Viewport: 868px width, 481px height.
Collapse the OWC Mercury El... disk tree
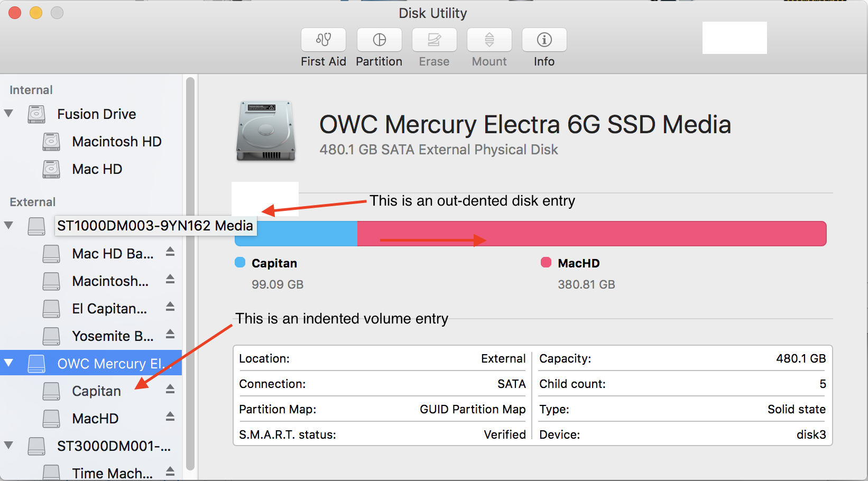8,363
